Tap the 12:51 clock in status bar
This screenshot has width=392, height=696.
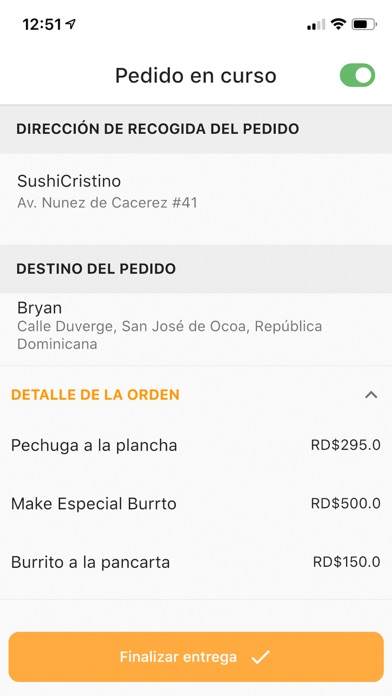42,24
